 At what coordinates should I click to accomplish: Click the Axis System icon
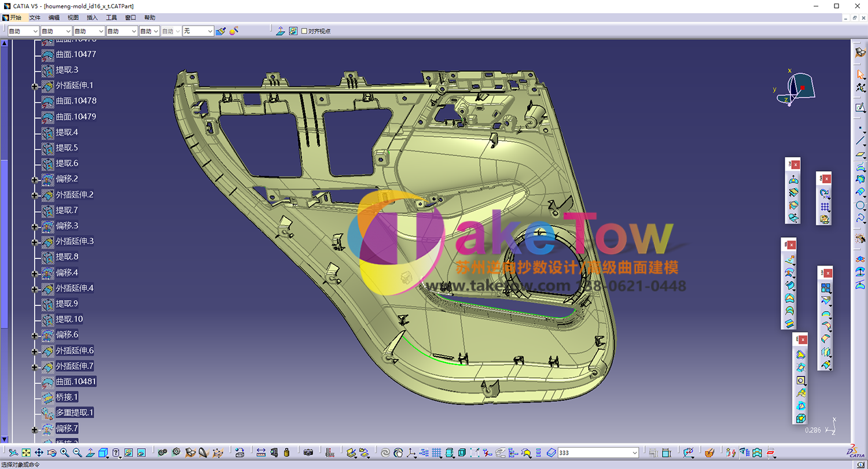coord(411,453)
